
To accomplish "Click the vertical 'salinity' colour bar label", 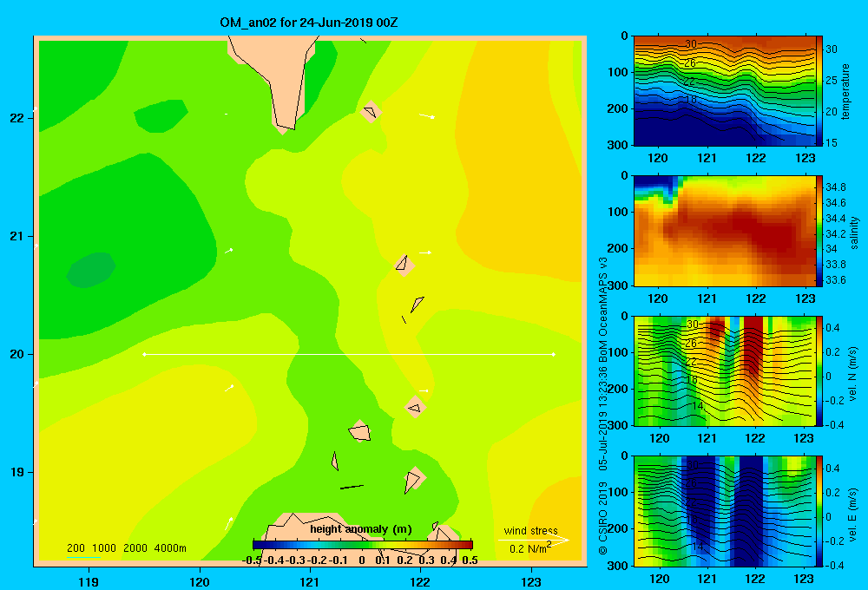I will [854, 233].
